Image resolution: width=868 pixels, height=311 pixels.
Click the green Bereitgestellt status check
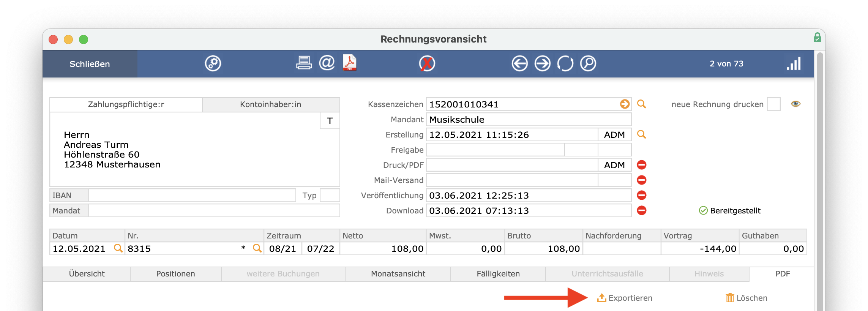point(703,210)
